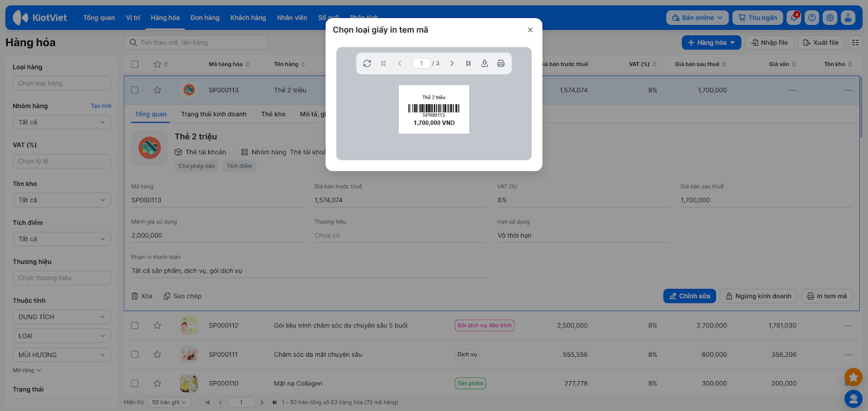Close the 'Chọn loại giấy in tem mã' dialog

click(x=530, y=30)
